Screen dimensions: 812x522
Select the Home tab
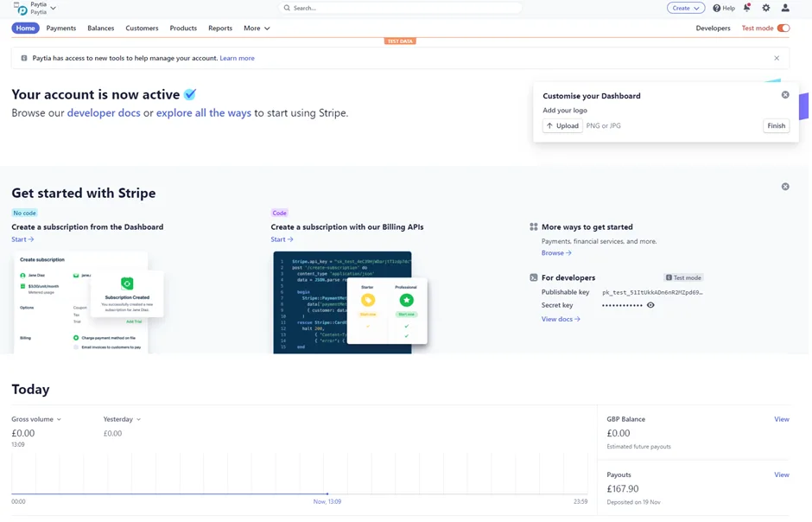point(25,28)
